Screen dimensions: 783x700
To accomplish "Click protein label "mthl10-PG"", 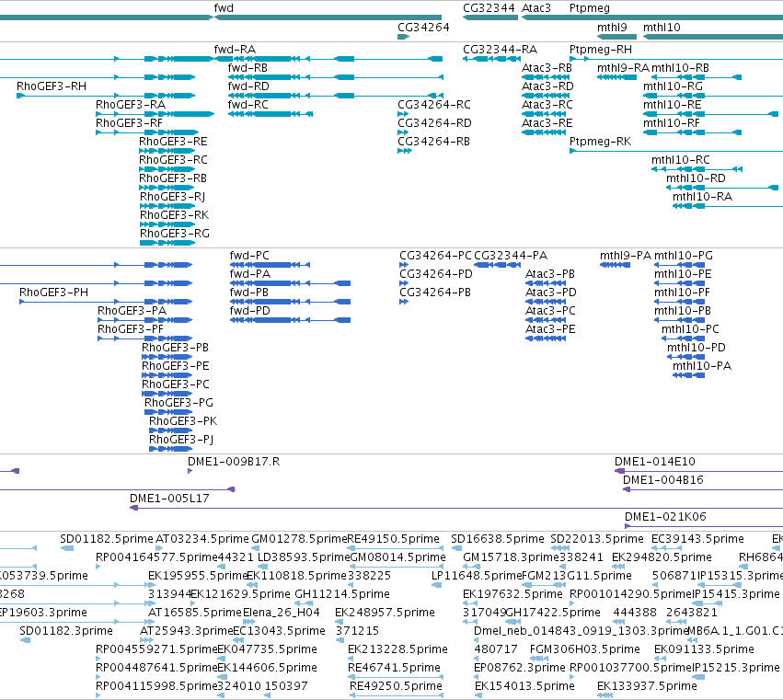I will tap(683, 256).
